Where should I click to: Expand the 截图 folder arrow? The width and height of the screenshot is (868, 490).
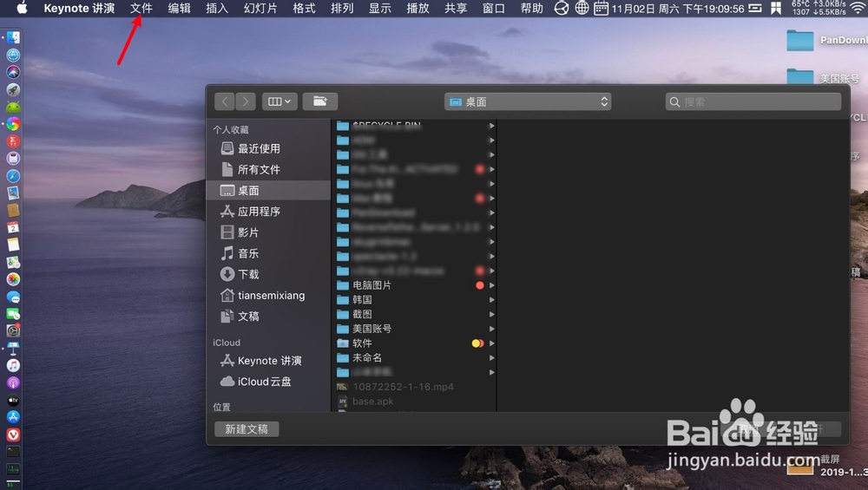[x=491, y=314]
